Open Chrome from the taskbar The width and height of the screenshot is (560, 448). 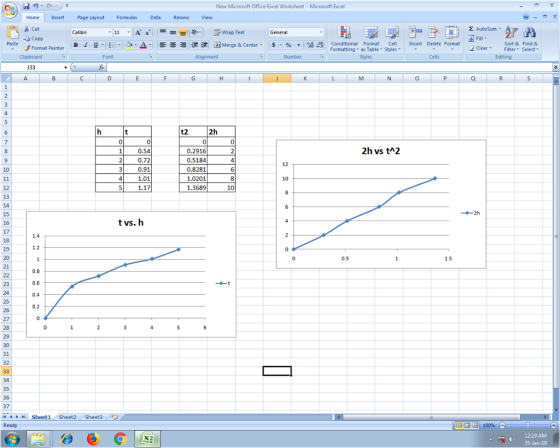click(x=120, y=439)
